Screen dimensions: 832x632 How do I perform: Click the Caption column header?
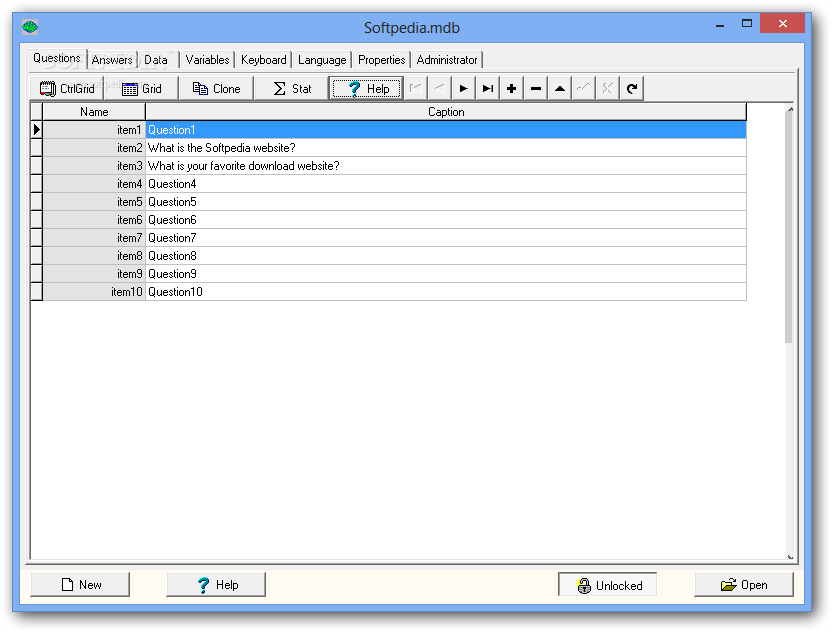(x=446, y=112)
